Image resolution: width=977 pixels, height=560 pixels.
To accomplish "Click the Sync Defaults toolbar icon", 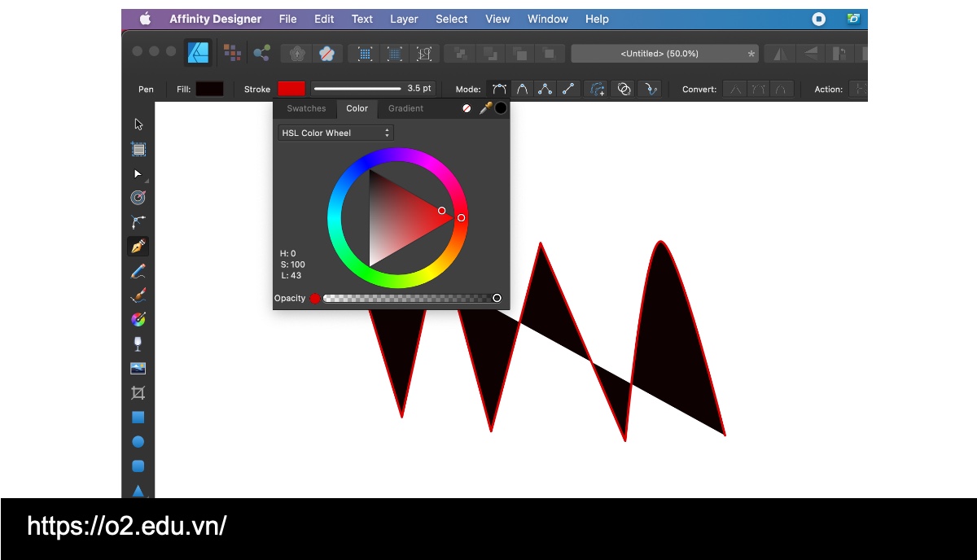I will click(x=297, y=54).
